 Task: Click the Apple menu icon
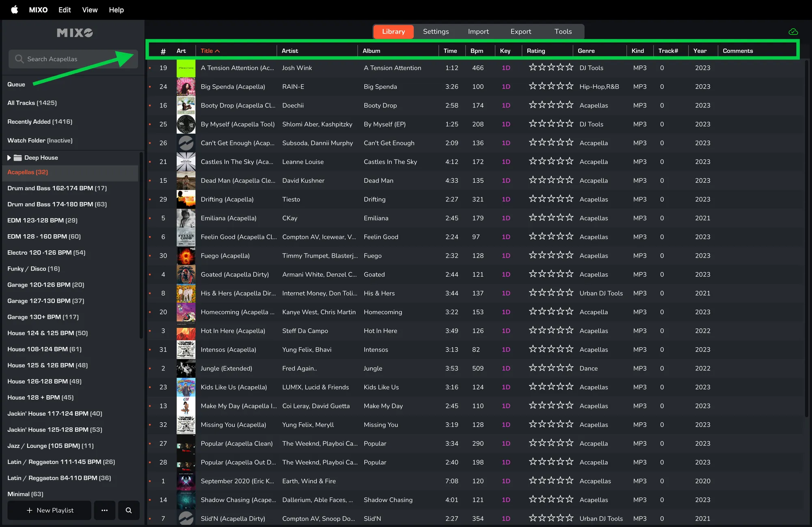(x=15, y=10)
